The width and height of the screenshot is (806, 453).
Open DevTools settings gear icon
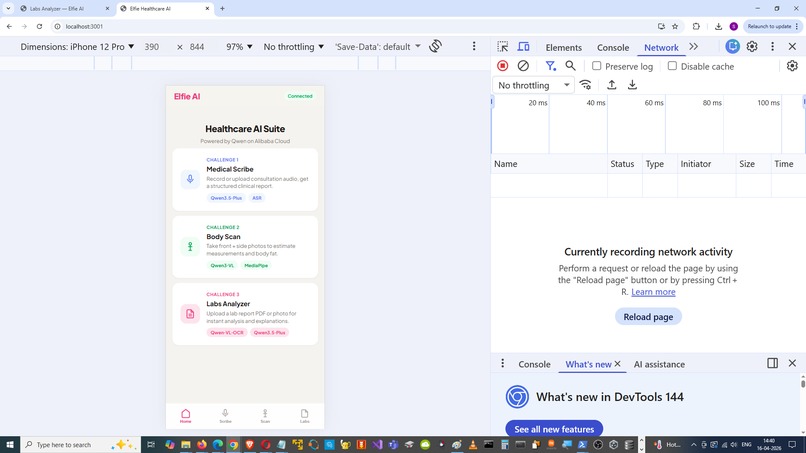coord(752,46)
